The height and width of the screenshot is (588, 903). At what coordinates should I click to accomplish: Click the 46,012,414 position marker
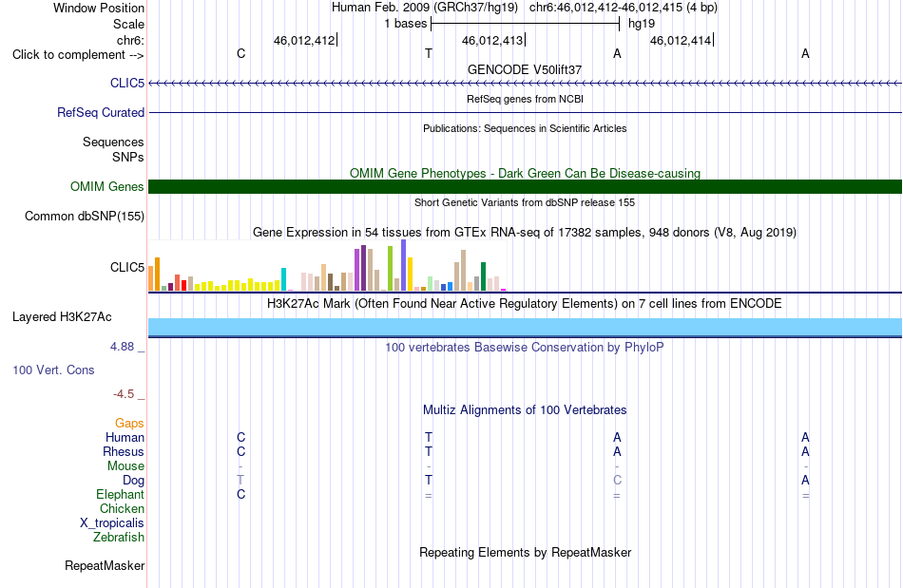coord(682,40)
